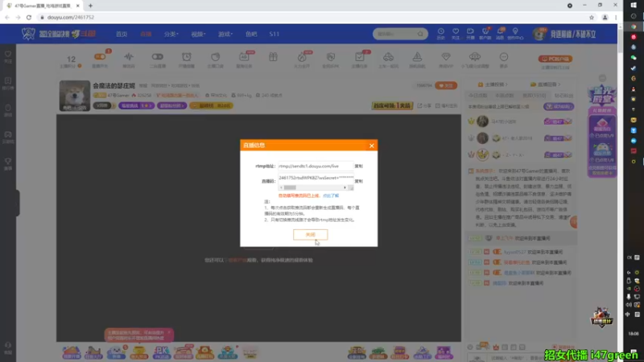Open the 历史 clock icon
644x362 pixels.
tap(440, 34)
